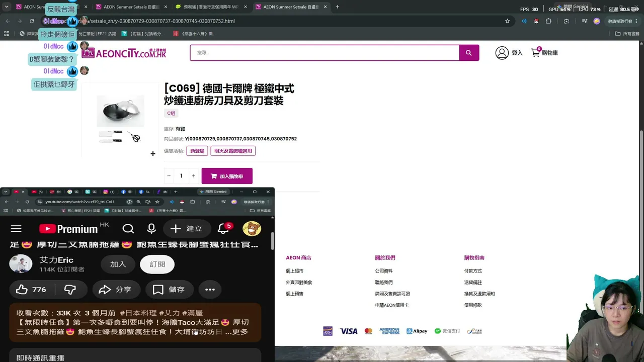The width and height of the screenshot is (644, 362).
Task: Open YouTube search magnifier
Action: (128, 229)
